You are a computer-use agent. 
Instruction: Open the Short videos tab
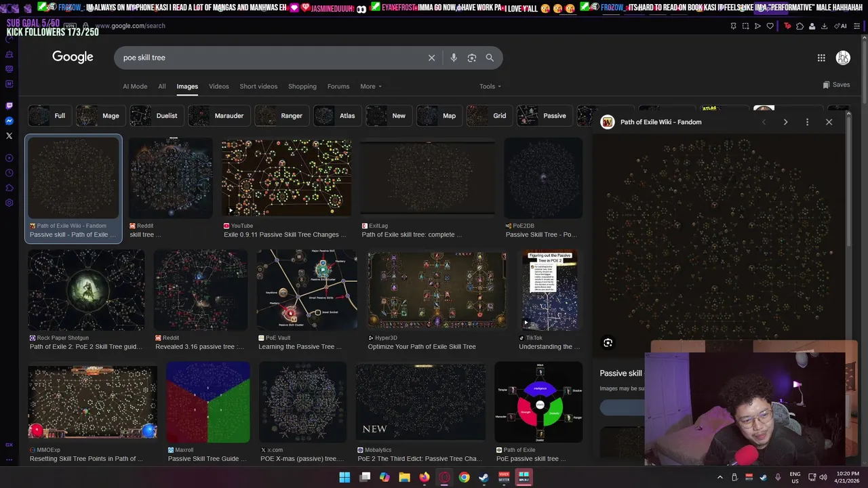pos(258,87)
